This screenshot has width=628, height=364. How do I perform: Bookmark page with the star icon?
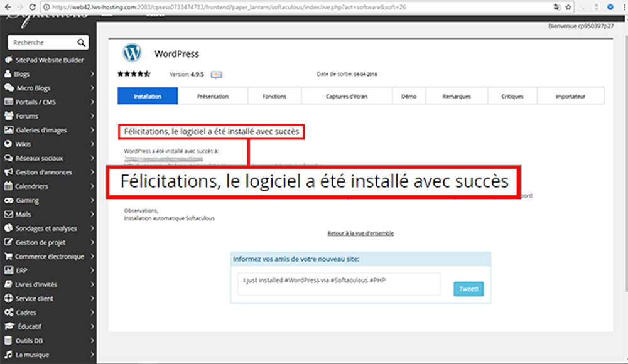coord(568,7)
